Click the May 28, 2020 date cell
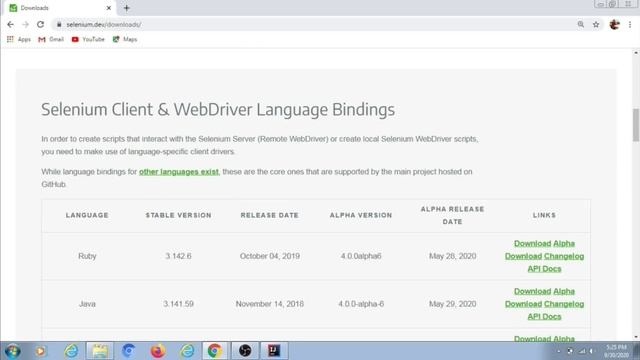Screen dimensions: 640x360 452,256
